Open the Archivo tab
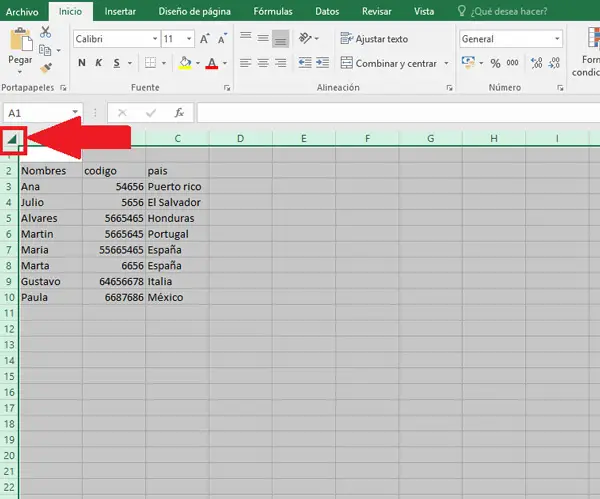The image size is (600, 499). 22,12
